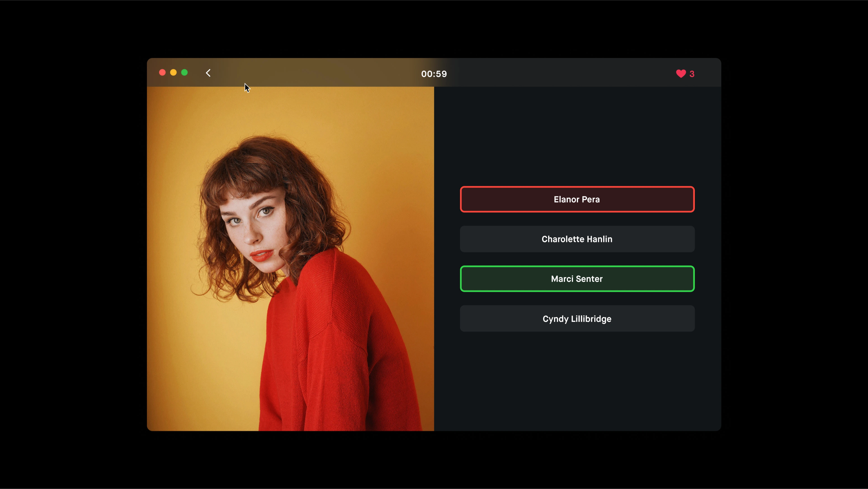Maximize the window with green dot
Viewport: 868px width, 489px height.
[x=184, y=72]
